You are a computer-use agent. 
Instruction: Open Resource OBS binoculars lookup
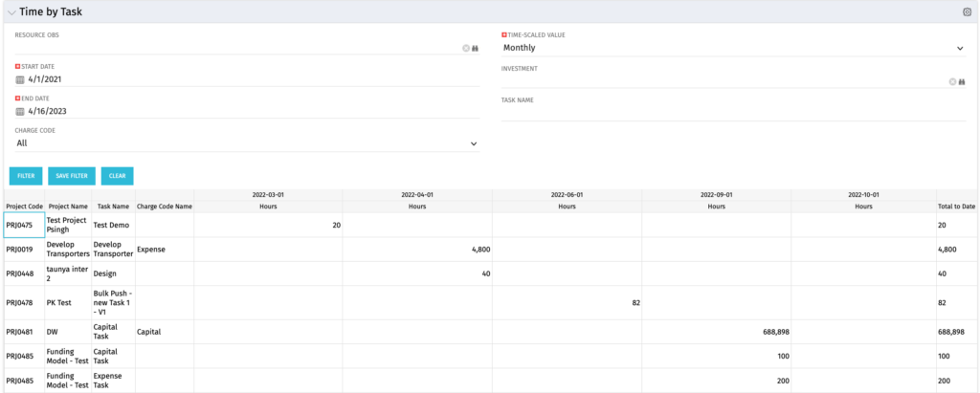475,48
